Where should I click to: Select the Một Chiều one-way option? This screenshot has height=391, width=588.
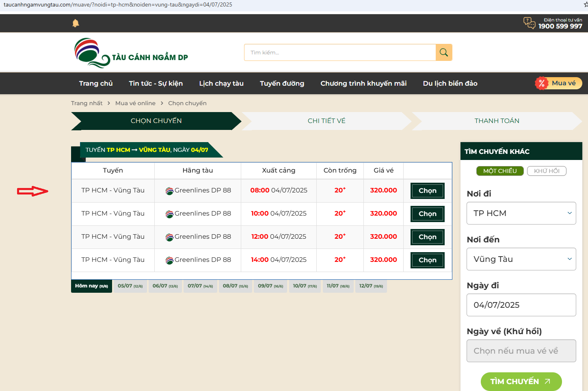500,171
